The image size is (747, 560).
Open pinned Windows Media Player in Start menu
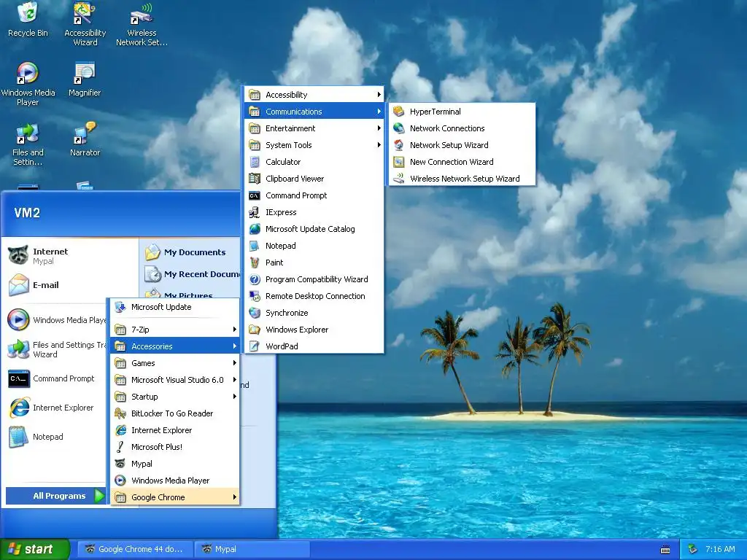[56, 320]
